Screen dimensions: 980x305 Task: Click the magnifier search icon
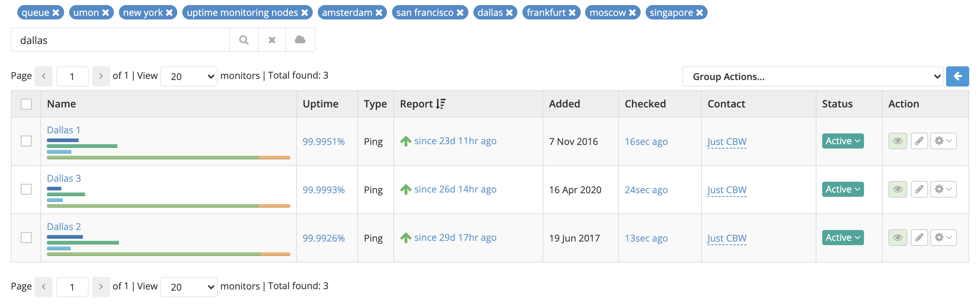(244, 40)
